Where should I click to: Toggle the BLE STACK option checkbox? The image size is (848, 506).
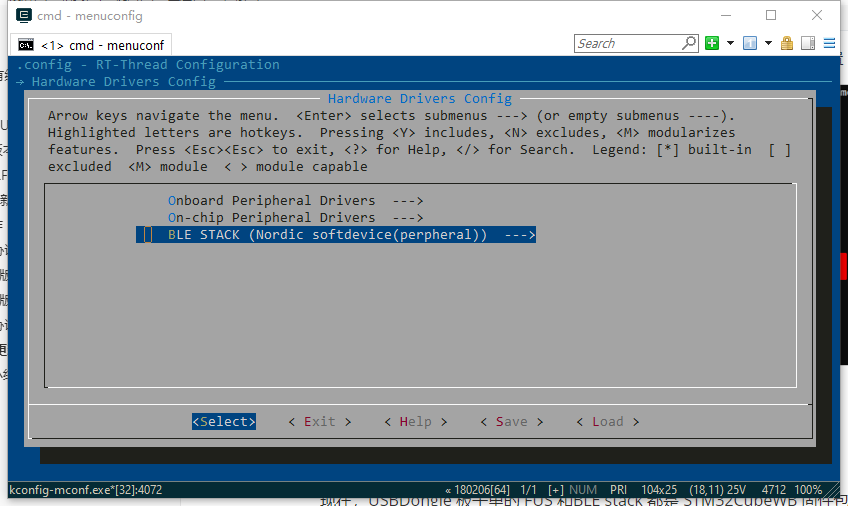(x=148, y=235)
